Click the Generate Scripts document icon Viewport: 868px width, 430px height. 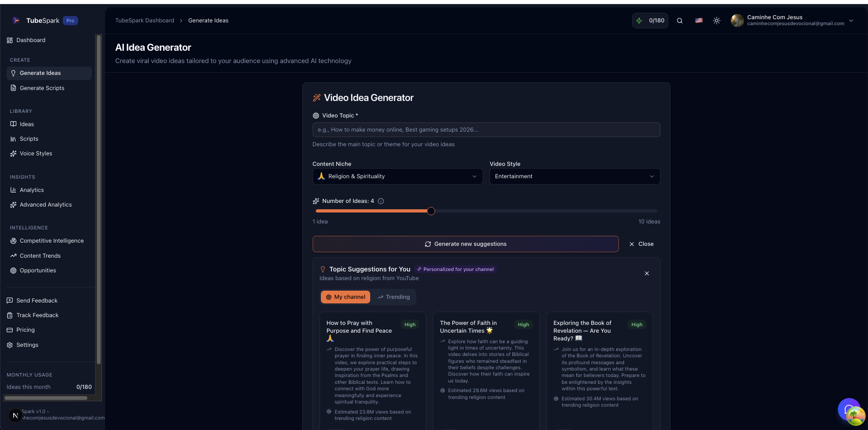pyautogui.click(x=13, y=88)
